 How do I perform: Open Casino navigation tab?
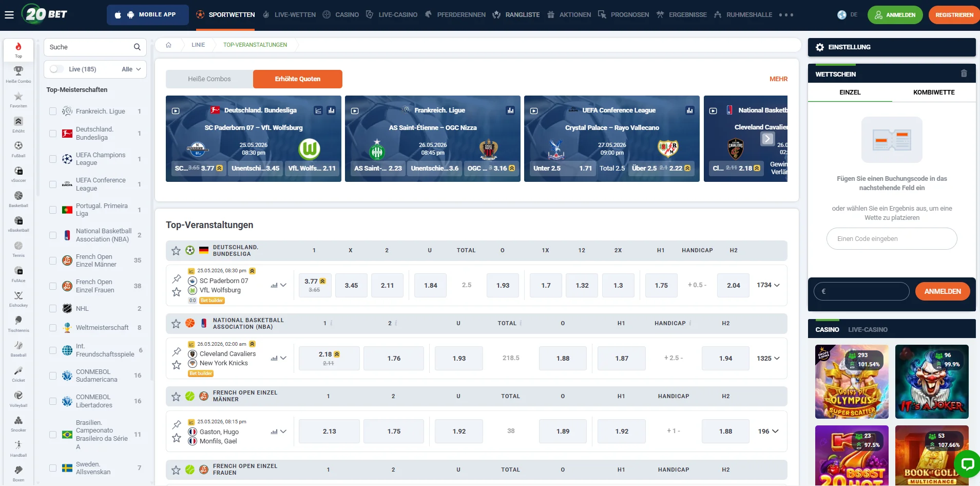[341, 15]
